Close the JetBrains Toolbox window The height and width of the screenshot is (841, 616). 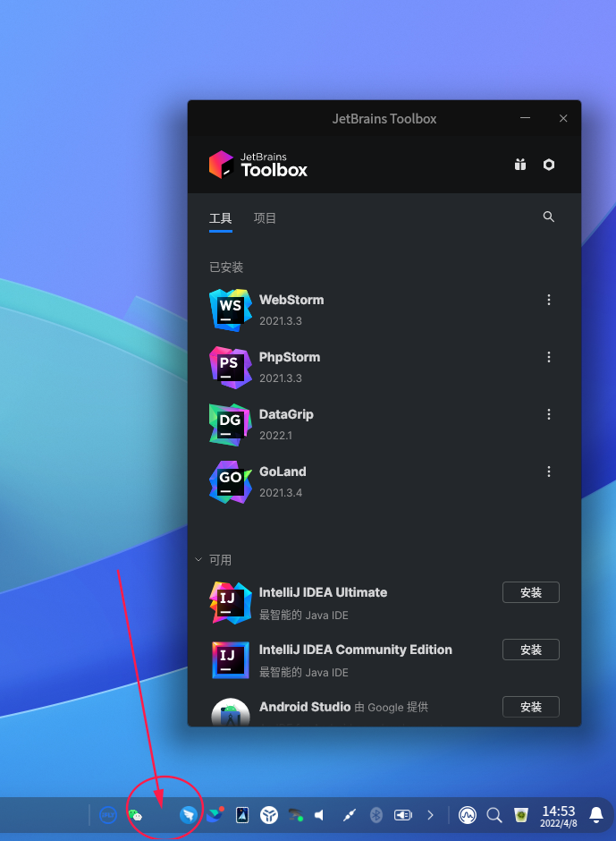(x=563, y=118)
